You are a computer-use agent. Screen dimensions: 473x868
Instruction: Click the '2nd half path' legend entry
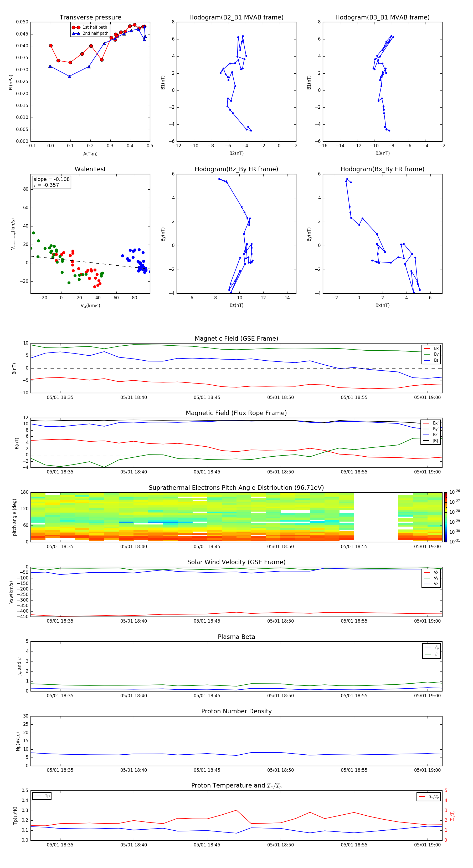(90, 33)
